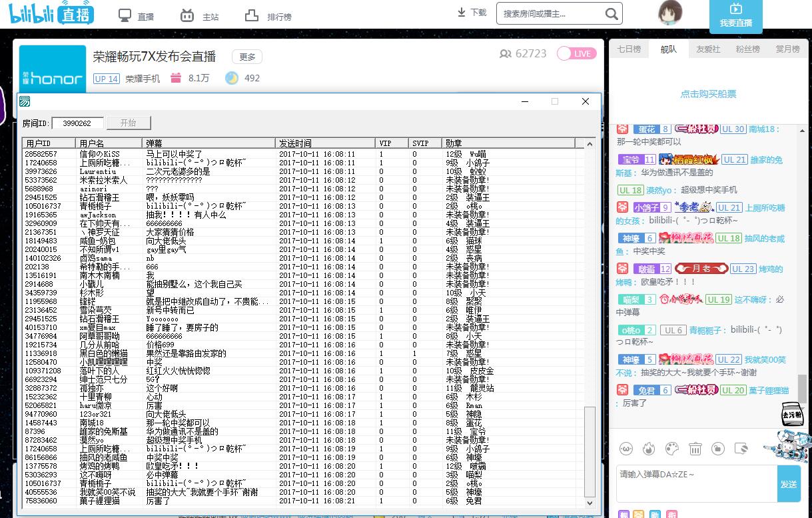This screenshot has height=518, width=812.
Task: Click the search magnifier icon
Action: [x=611, y=14]
